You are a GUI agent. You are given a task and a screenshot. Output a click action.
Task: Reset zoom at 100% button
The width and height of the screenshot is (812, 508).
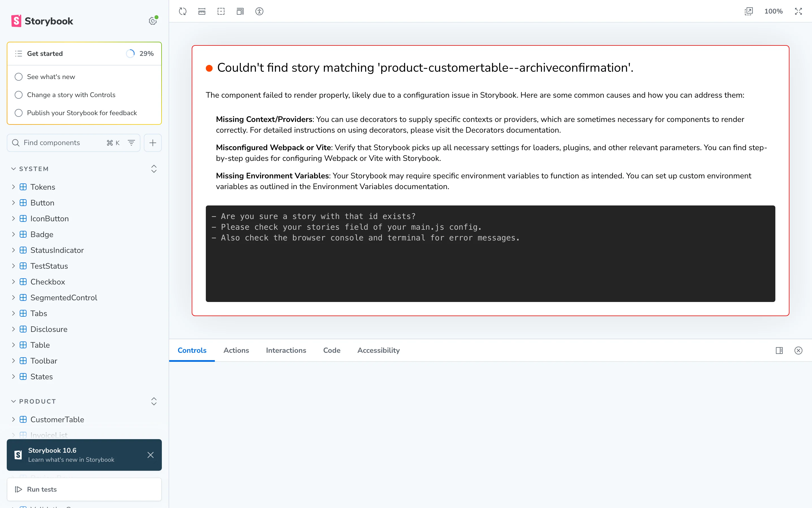(773, 11)
